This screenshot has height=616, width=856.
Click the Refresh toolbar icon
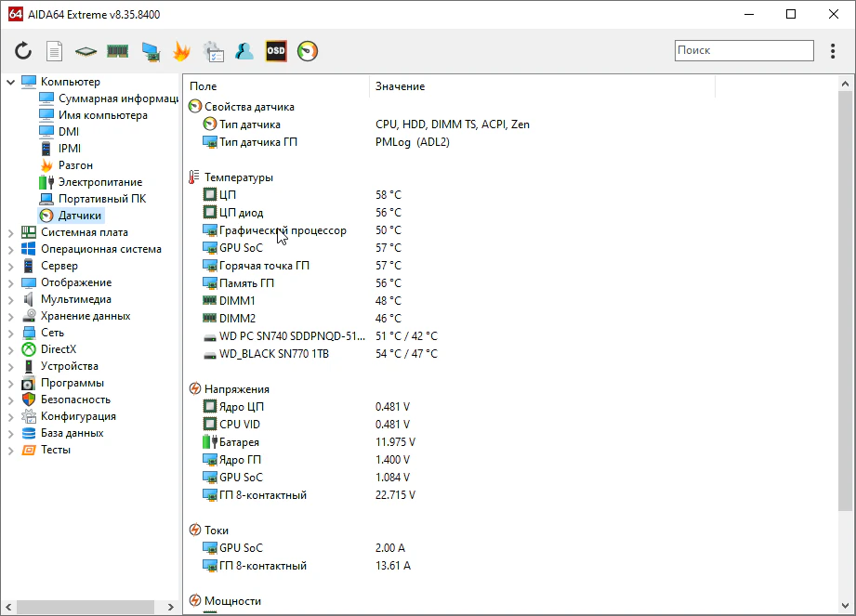[x=23, y=51]
